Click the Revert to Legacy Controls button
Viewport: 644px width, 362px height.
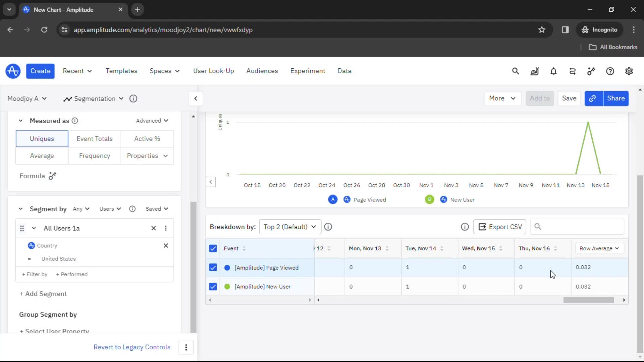pyautogui.click(x=132, y=347)
